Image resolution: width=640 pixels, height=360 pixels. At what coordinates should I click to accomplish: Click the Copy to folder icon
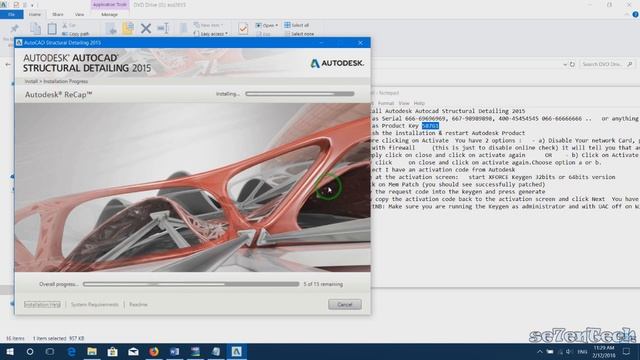[128, 28]
